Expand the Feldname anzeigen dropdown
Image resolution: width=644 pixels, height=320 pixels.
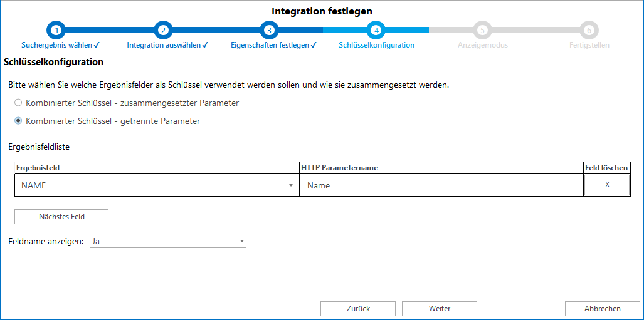pyautogui.click(x=167, y=241)
